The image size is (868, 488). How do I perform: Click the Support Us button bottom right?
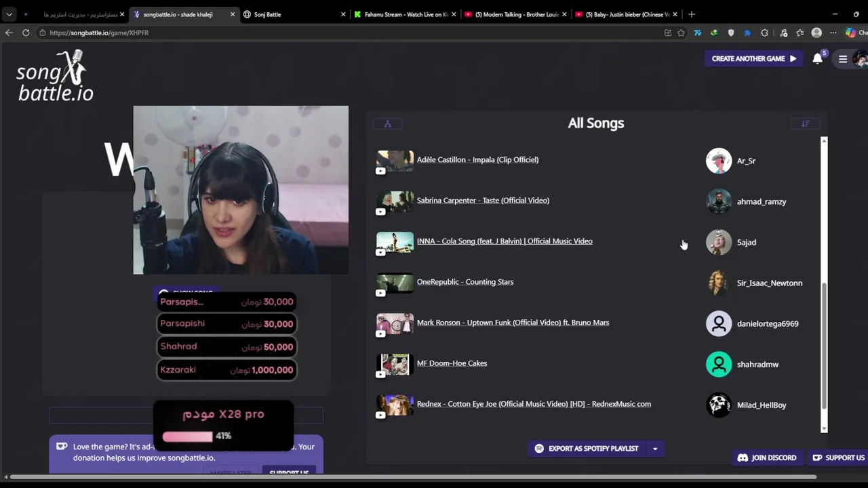(x=839, y=457)
